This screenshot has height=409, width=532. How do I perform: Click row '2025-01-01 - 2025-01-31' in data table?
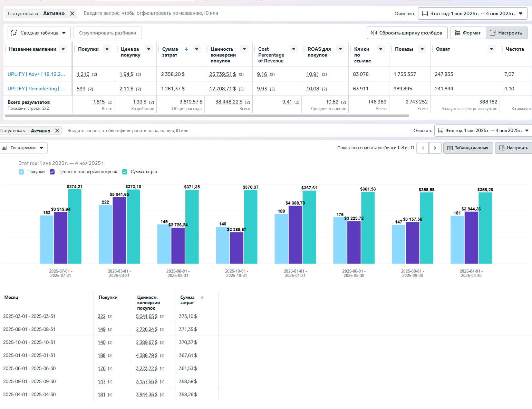click(x=109, y=356)
